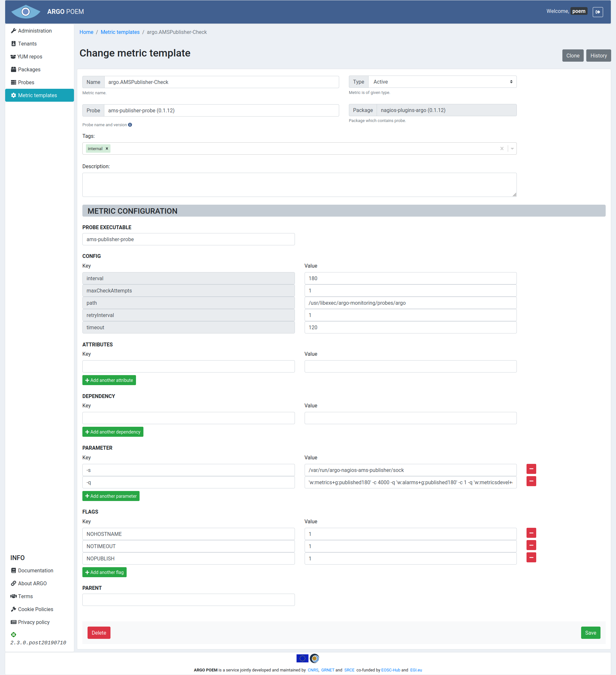Add another parameter
This screenshot has height=675, width=616.
[x=111, y=496]
